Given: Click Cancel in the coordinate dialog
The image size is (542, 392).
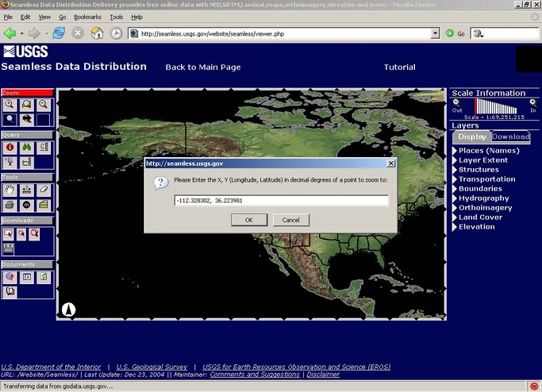Looking at the screenshot, I should (x=290, y=220).
